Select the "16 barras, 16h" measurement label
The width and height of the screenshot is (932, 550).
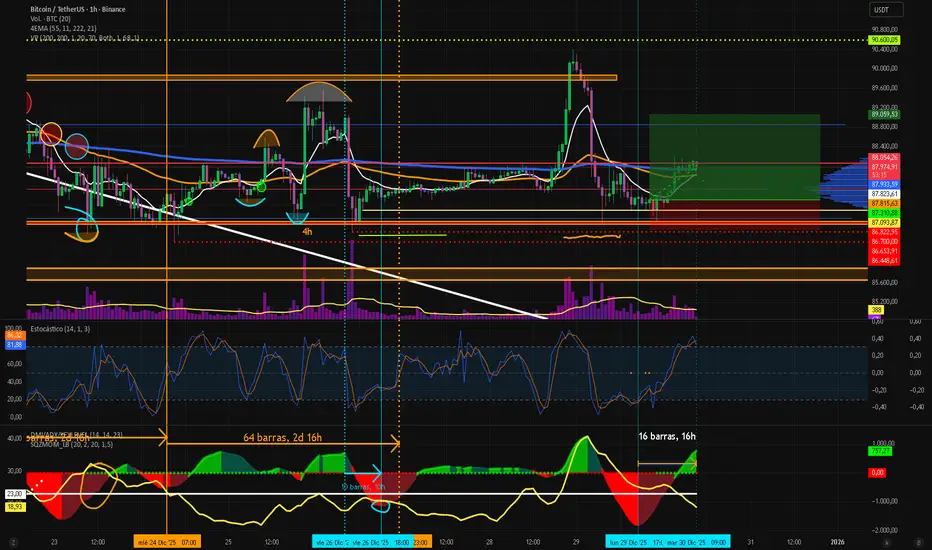[670, 437]
